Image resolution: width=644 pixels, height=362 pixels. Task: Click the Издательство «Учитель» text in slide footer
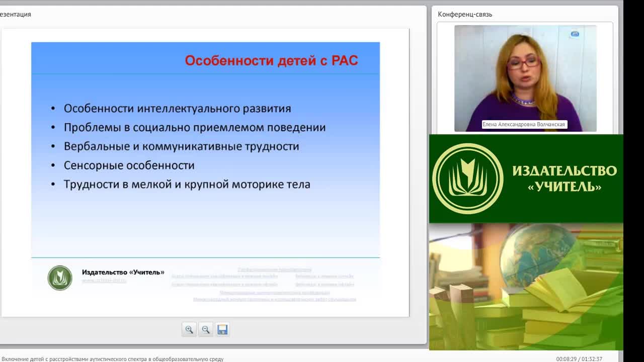(123, 272)
